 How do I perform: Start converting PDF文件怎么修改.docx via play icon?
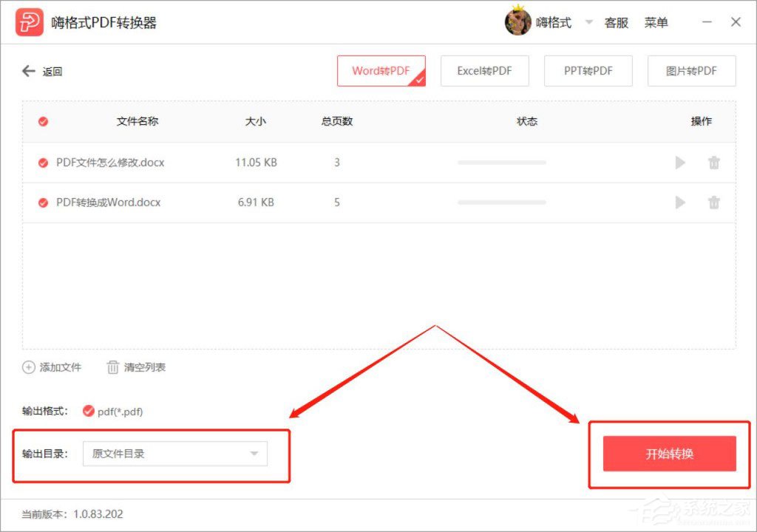pos(679,163)
